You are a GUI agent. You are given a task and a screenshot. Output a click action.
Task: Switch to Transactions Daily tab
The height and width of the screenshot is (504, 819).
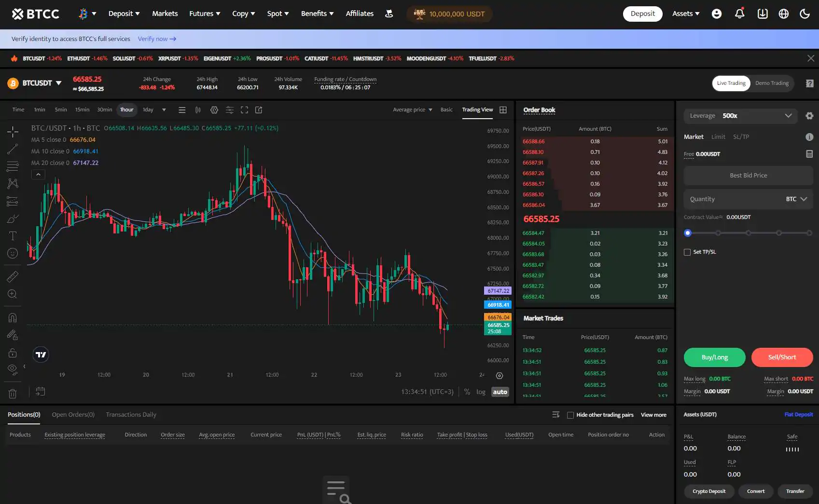131,415
